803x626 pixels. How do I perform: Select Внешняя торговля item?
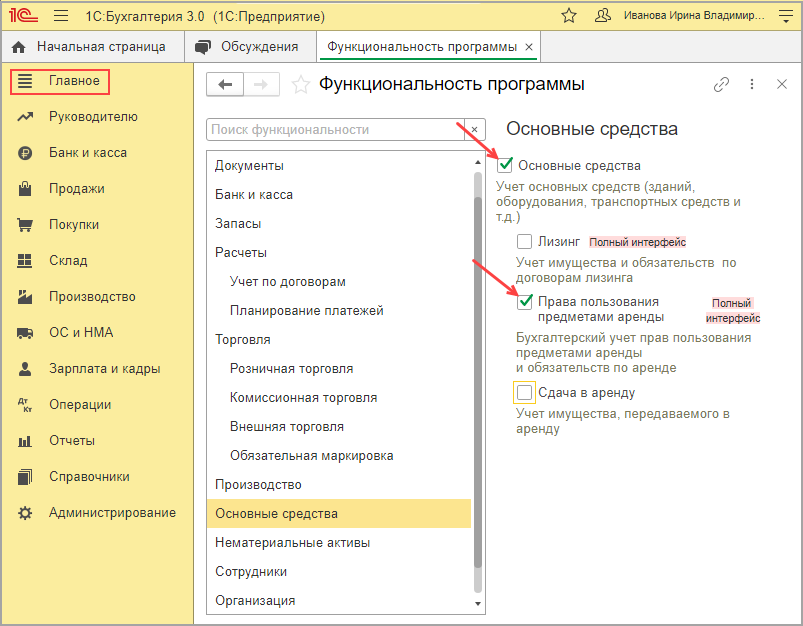(339, 427)
